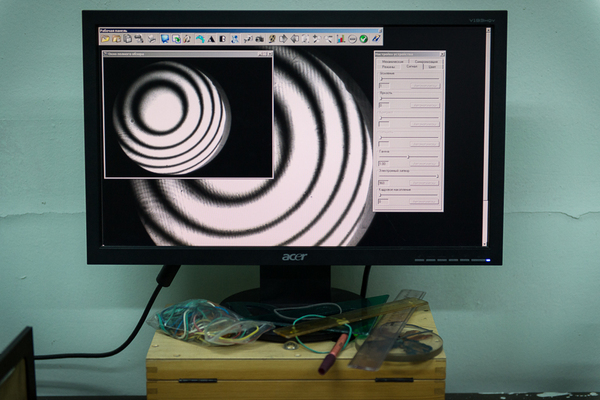The image size is (600, 400).
Task: Click the blue monitor icon in toolbar
Action: 164,39
